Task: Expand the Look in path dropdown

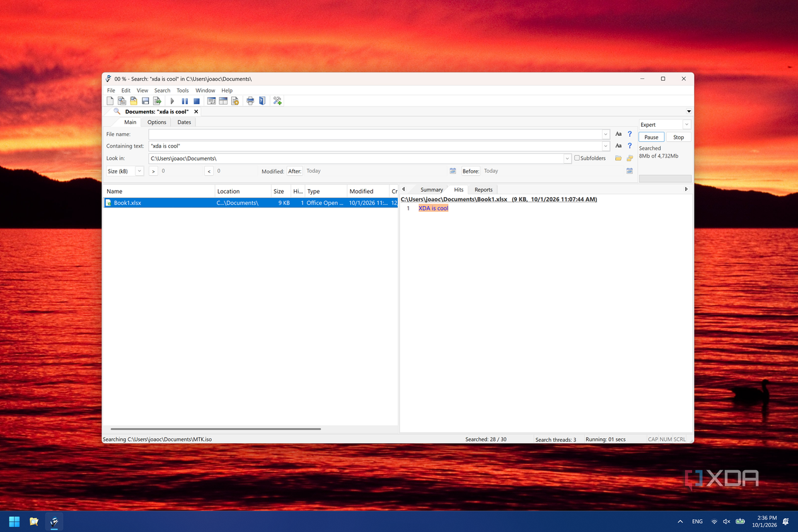Action: pyautogui.click(x=567, y=159)
